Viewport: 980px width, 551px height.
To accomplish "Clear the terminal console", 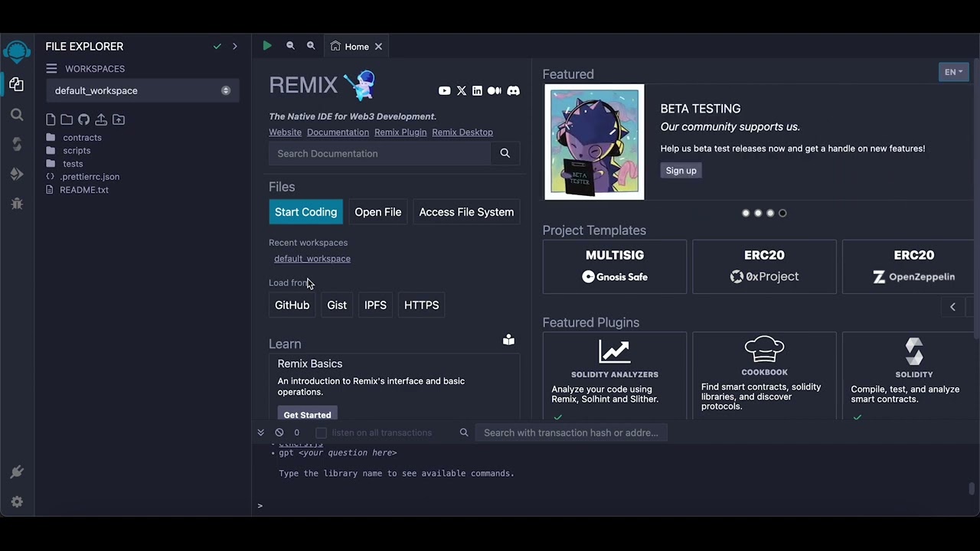I will (x=279, y=432).
